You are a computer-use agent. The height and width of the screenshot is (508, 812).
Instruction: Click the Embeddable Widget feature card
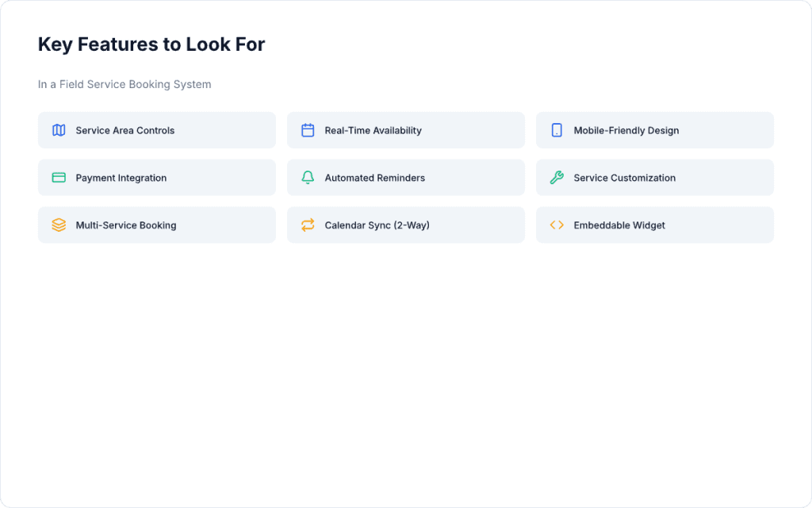654,225
